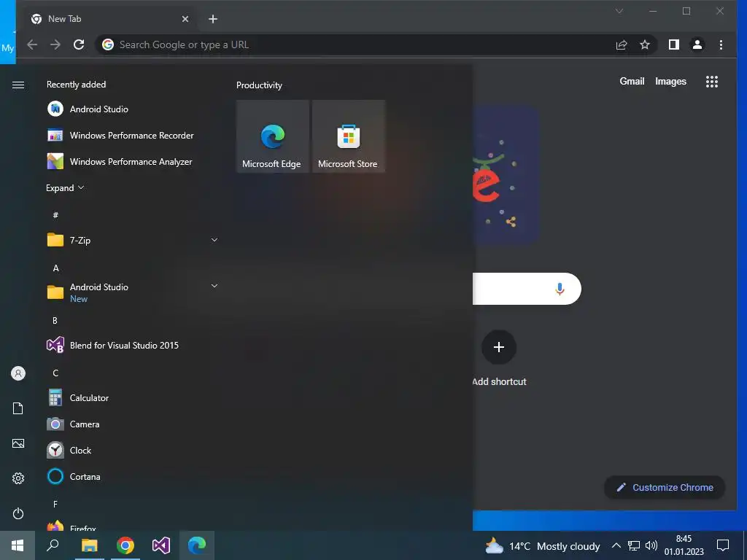Jump to letter A section header
The width and height of the screenshot is (747, 560).
[55, 268]
